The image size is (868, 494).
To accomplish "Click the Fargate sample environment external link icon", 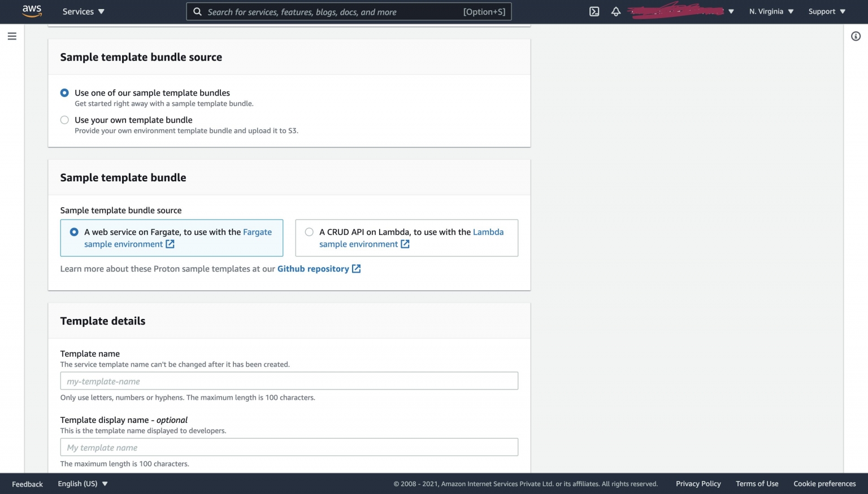I will tap(170, 244).
